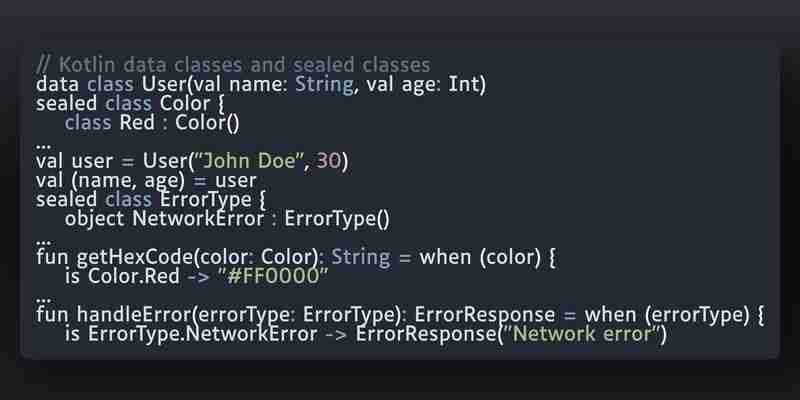Click the comment line about Kotlin data classes

coord(234,65)
